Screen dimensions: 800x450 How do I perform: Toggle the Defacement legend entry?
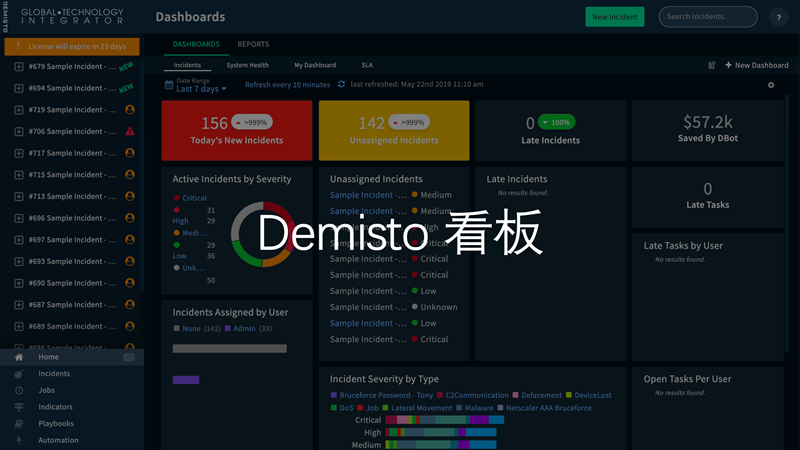537,395
